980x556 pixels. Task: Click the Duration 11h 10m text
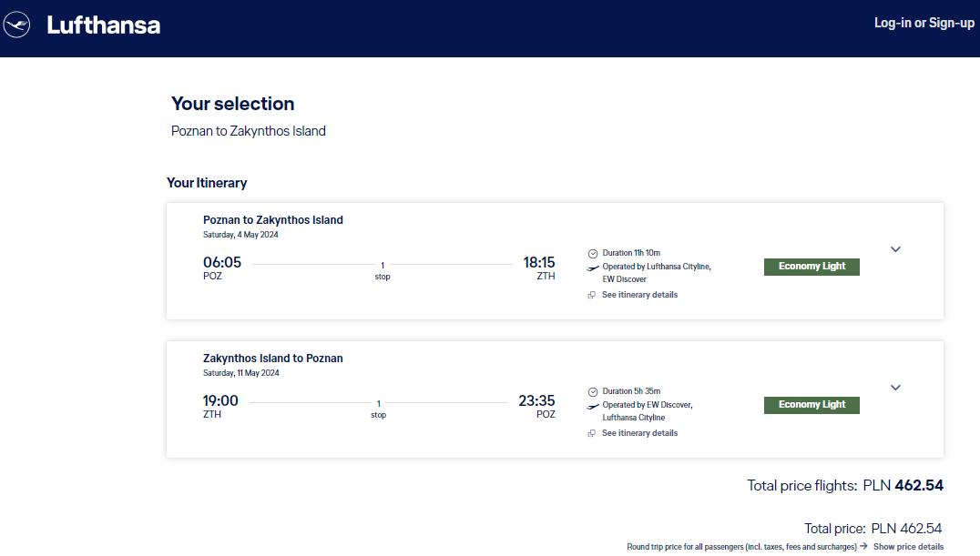pos(631,253)
